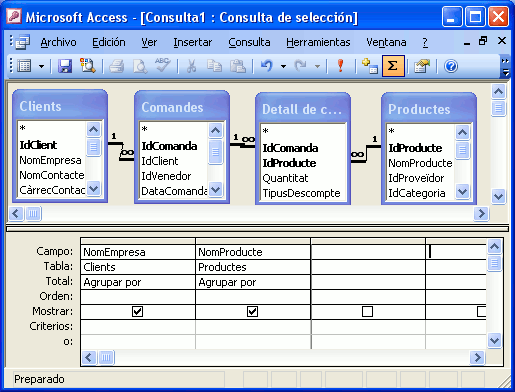Click the Access query control menu icon

pyautogui.click(x=23, y=42)
